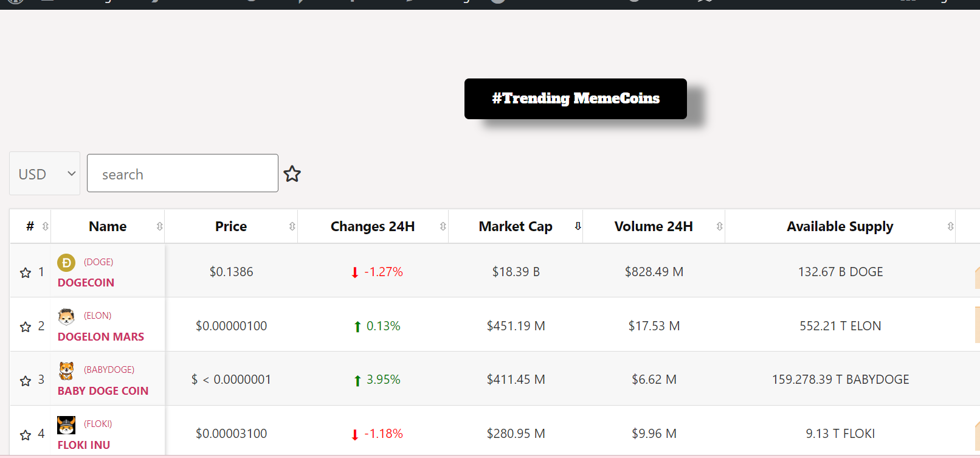The height and width of the screenshot is (458, 980).
Task: Click inside the search input field
Action: 182,173
